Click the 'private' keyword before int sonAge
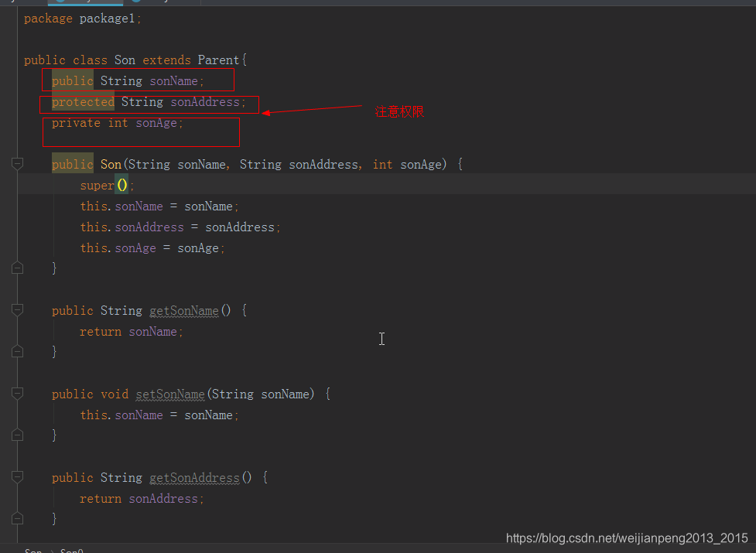 click(x=76, y=123)
